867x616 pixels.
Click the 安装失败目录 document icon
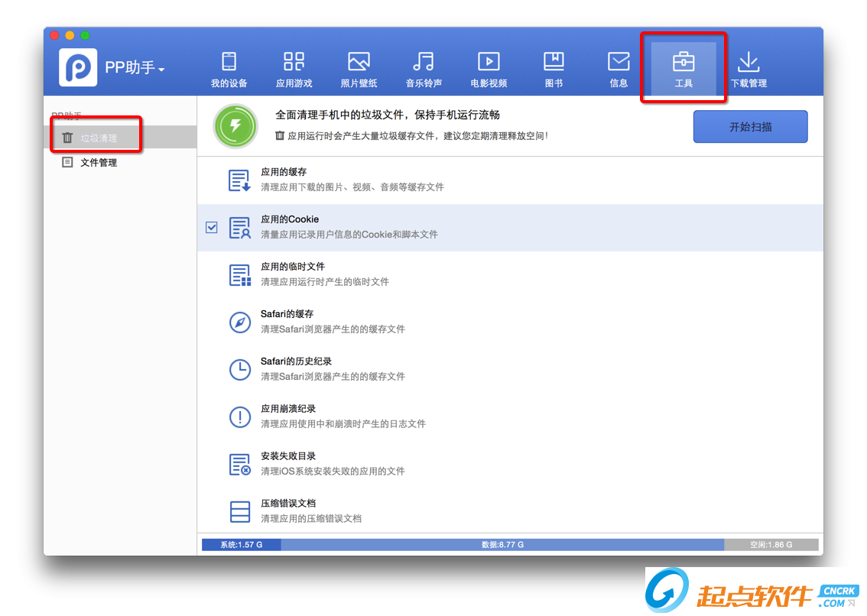pyautogui.click(x=239, y=465)
